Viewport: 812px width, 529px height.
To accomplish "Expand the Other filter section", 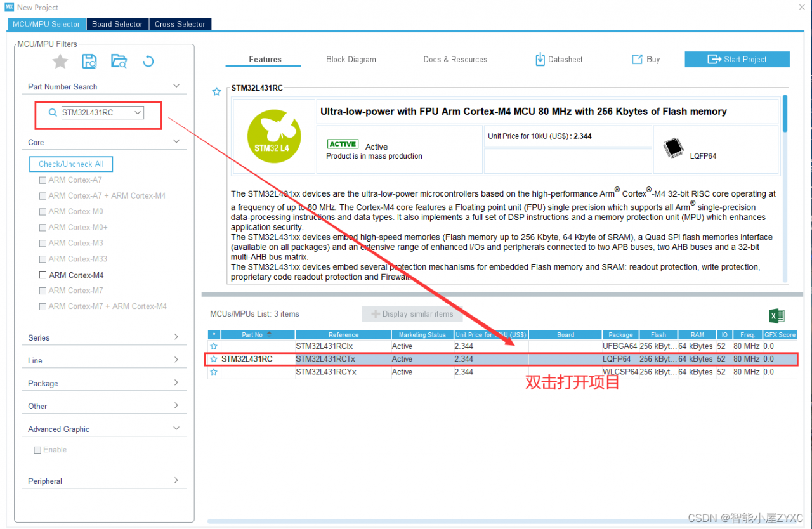I will point(176,405).
